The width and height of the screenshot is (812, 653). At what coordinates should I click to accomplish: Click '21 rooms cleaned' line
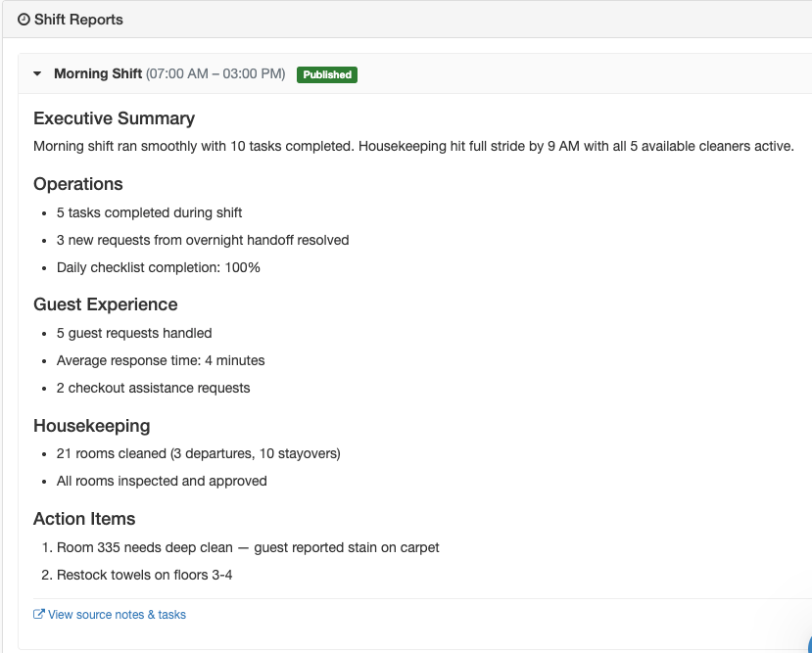[198, 454]
